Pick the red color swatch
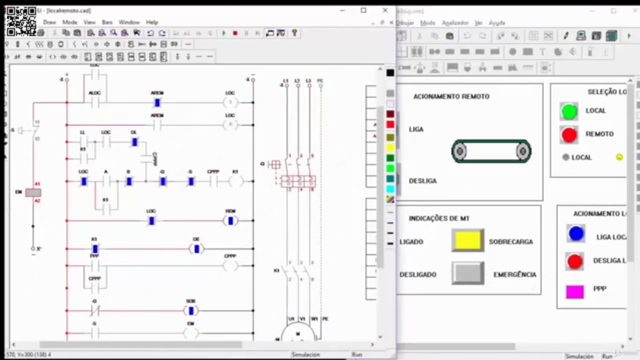The image size is (640, 360). (390, 124)
